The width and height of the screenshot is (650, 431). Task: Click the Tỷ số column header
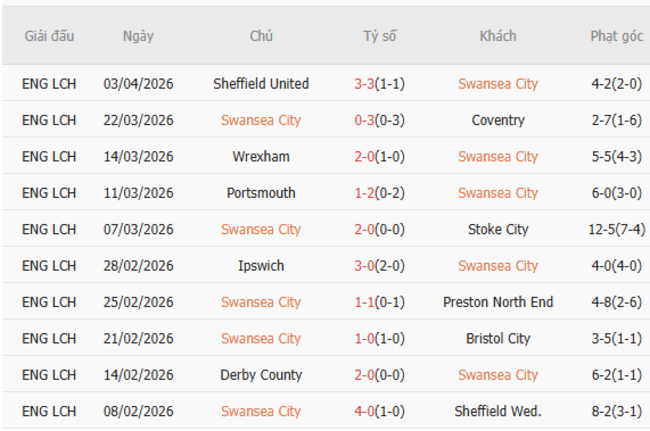(380, 36)
